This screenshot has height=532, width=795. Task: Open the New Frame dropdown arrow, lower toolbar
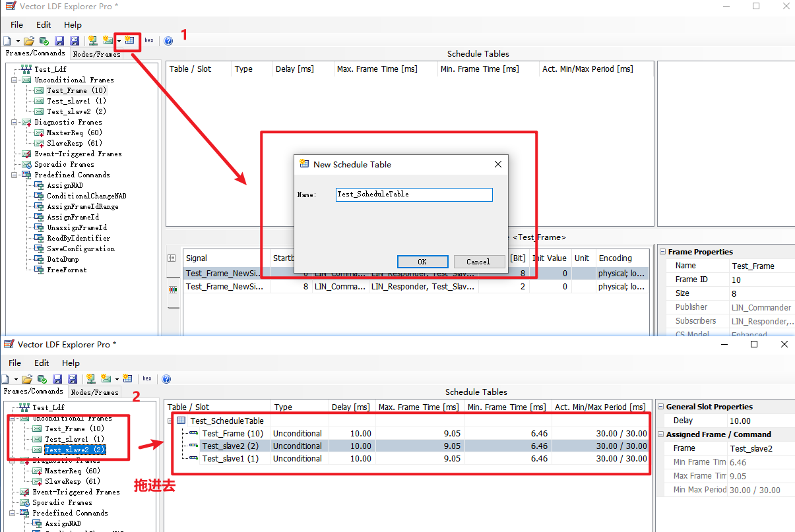(117, 379)
